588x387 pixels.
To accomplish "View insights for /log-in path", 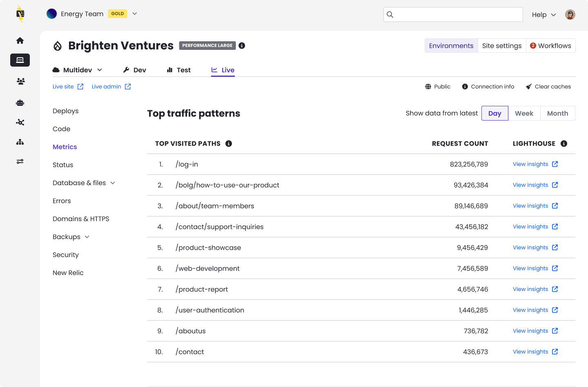I will coord(535,164).
